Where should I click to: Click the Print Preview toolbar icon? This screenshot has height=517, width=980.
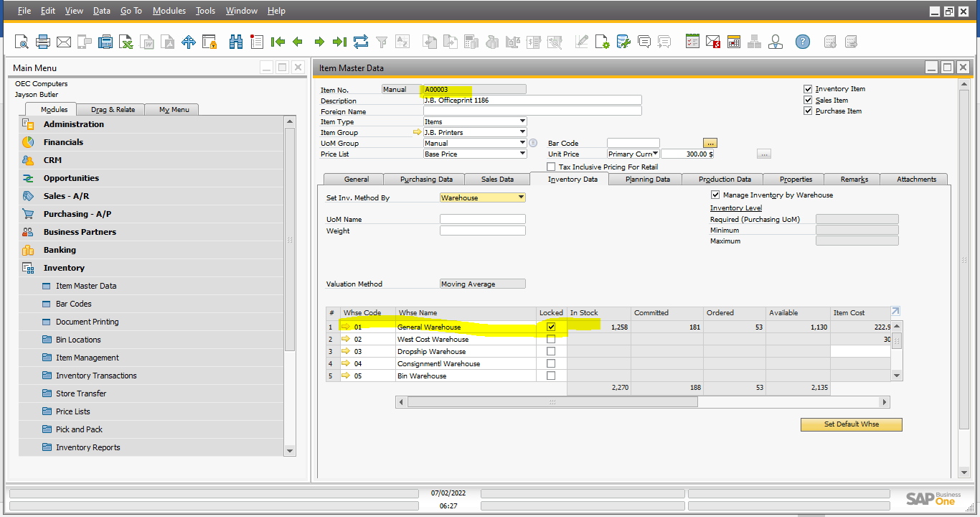click(22, 42)
